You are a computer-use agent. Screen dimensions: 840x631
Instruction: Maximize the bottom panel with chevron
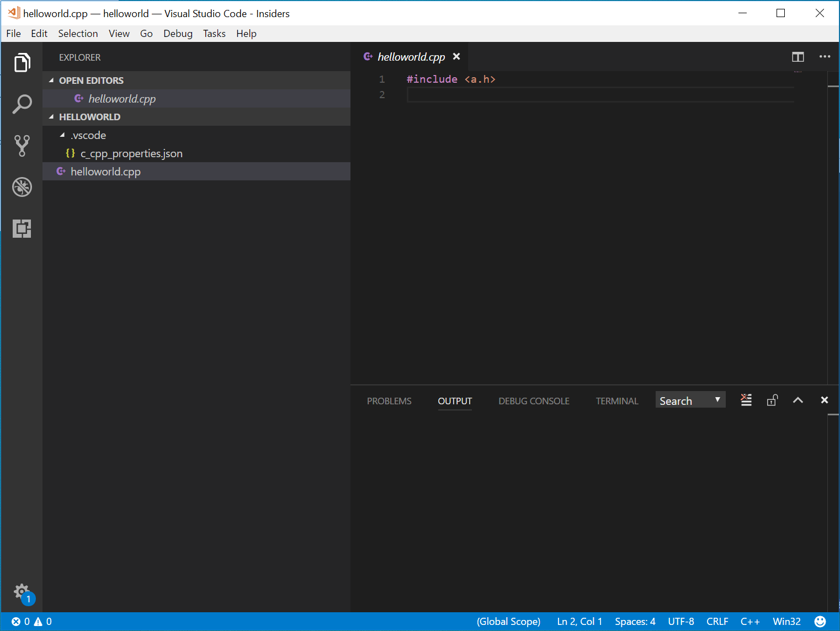coord(798,400)
